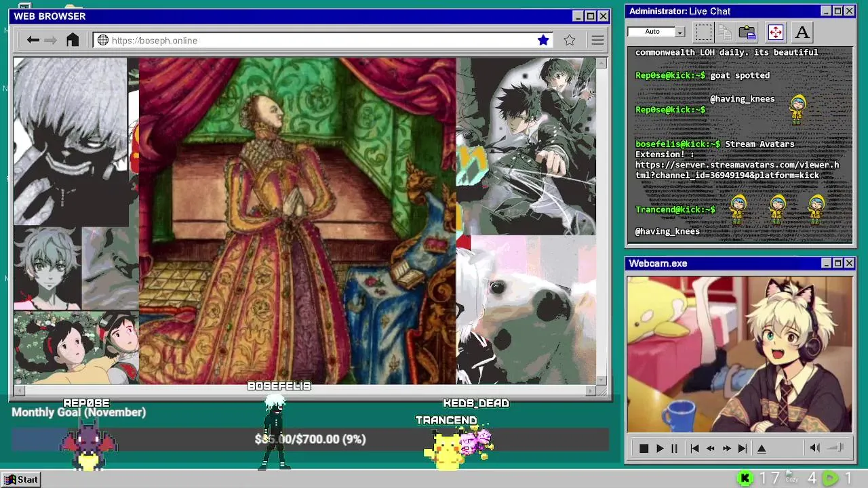Stop playback in Webcam.exe
The height and width of the screenshot is (488, 868).
(644, 448)
